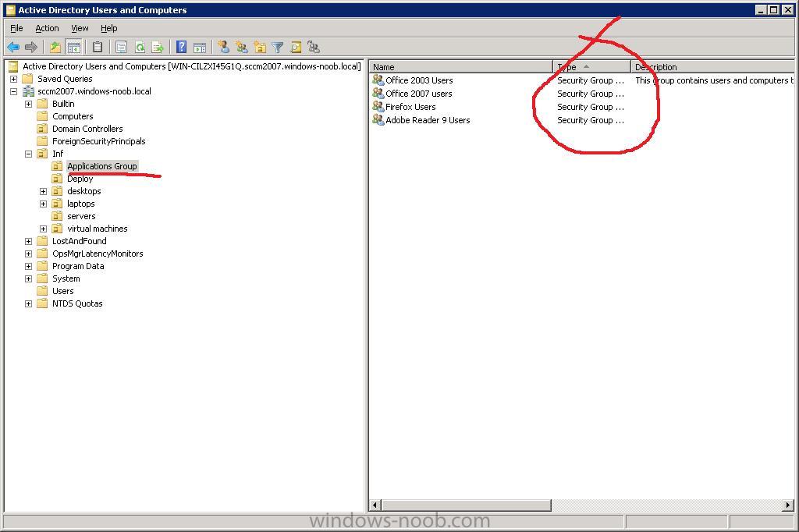Click the sccm2007.windows-noob.local domain icon
Viewport: 799px width, 532px height.
point(29,91)
